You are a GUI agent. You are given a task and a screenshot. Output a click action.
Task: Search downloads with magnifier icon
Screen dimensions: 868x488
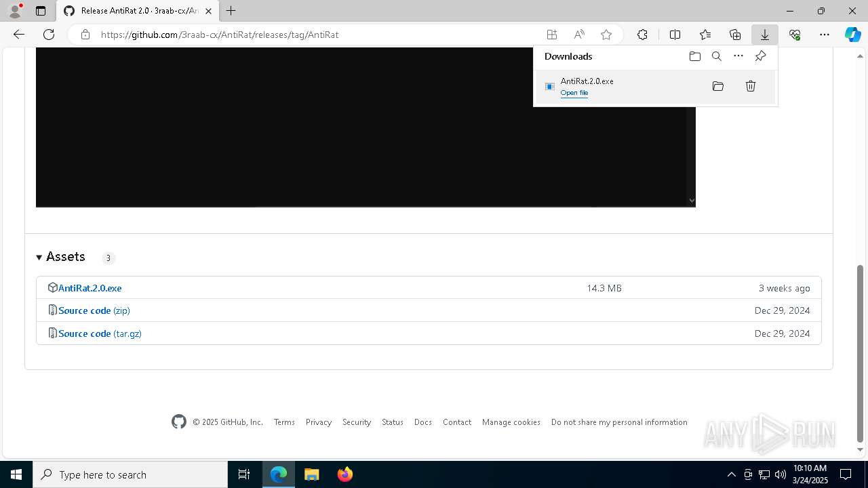click(717, 56)
